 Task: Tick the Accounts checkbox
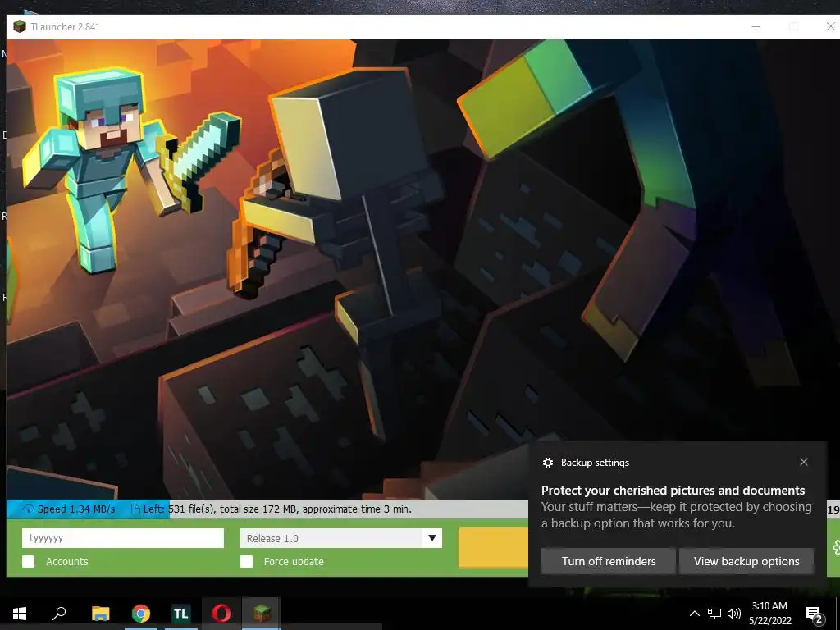29,561
